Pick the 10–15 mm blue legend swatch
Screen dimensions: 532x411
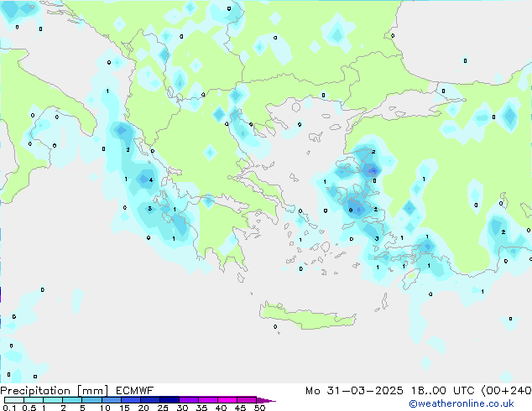111,400
